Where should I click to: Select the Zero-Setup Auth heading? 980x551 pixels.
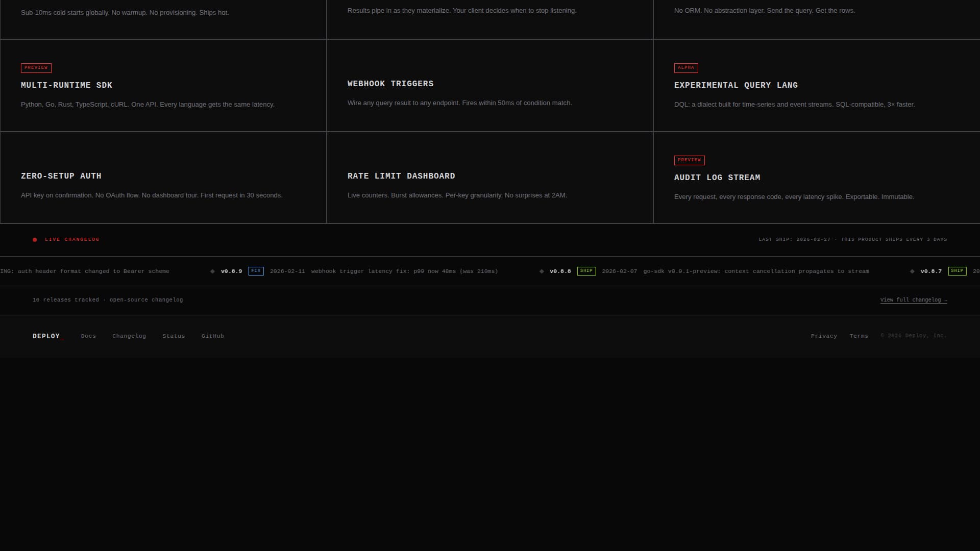click(61, 176)
